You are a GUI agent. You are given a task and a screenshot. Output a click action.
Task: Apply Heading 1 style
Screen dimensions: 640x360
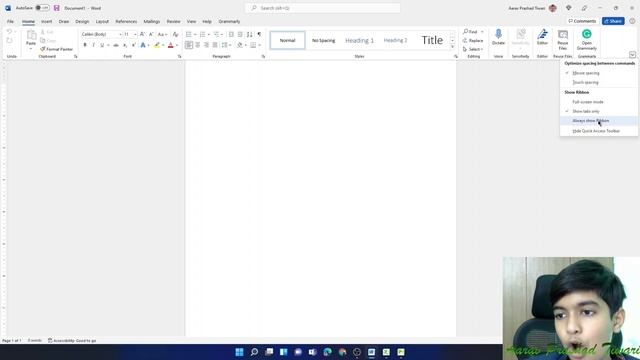[x=360, y=40]
